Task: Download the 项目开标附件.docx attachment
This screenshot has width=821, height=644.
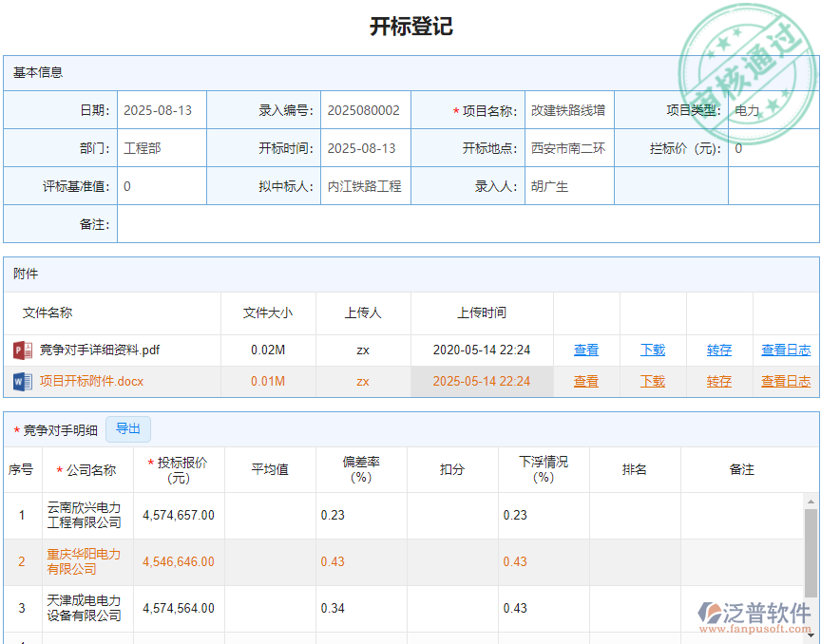Action: click(653, 381)
